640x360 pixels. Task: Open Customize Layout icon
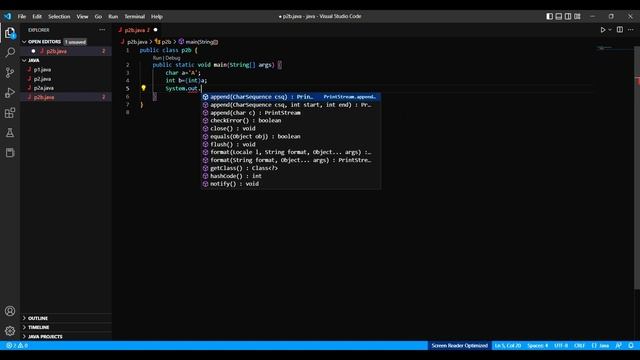pos(577,16)
